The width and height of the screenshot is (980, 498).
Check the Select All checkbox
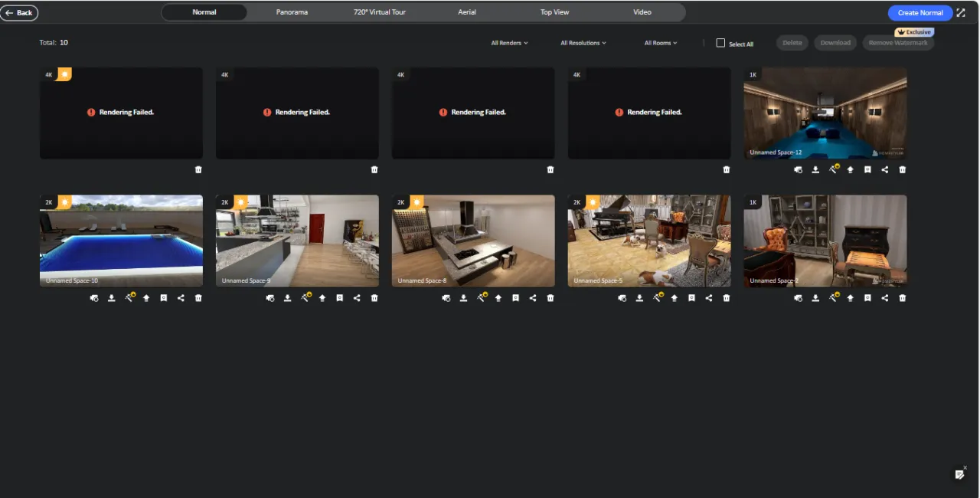click(720, 43)
